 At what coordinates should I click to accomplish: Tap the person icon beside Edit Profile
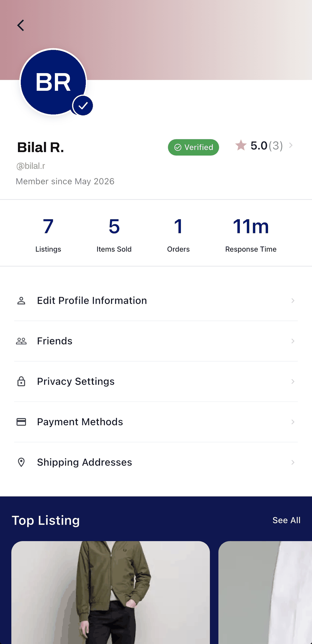tap(21, 301)
